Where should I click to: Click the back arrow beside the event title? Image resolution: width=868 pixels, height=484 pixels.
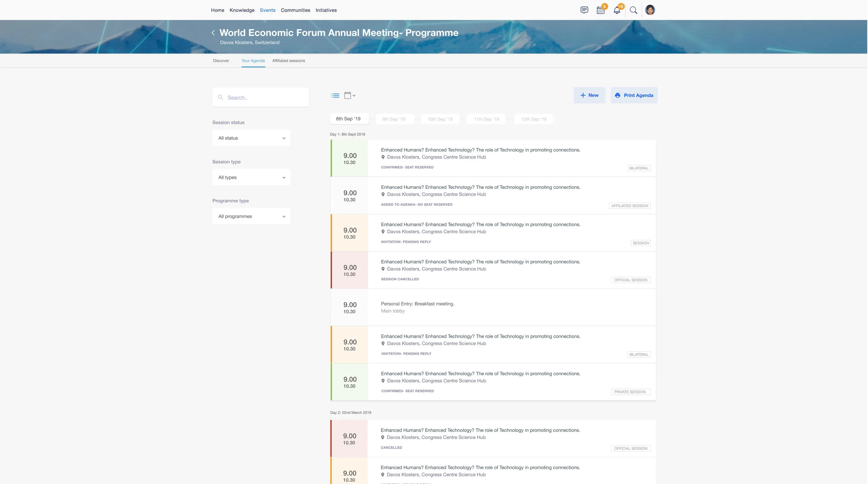[213, 32]
